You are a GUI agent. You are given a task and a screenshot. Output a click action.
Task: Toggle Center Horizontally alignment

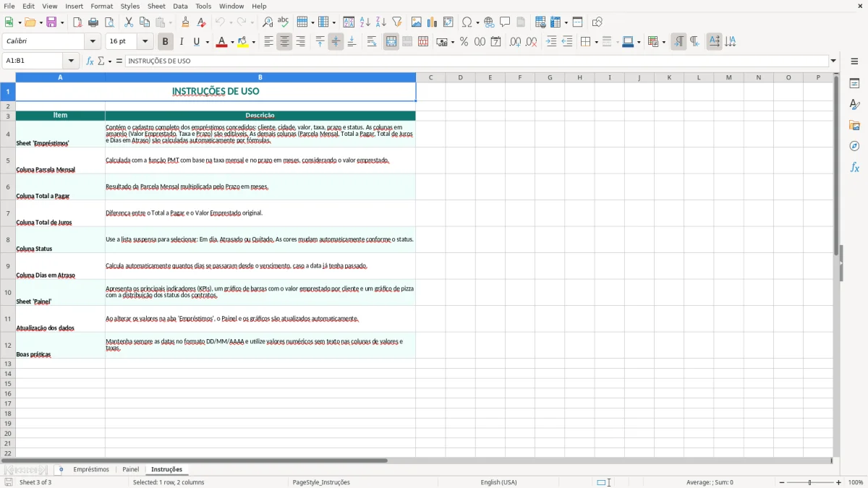pos(284,42)
